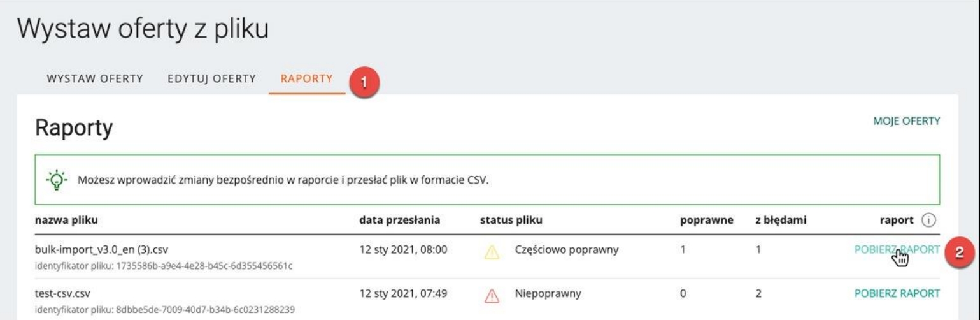Download report for test-csv.csv
The width and height of the screenshot is (980, 320).
(896, 293)
